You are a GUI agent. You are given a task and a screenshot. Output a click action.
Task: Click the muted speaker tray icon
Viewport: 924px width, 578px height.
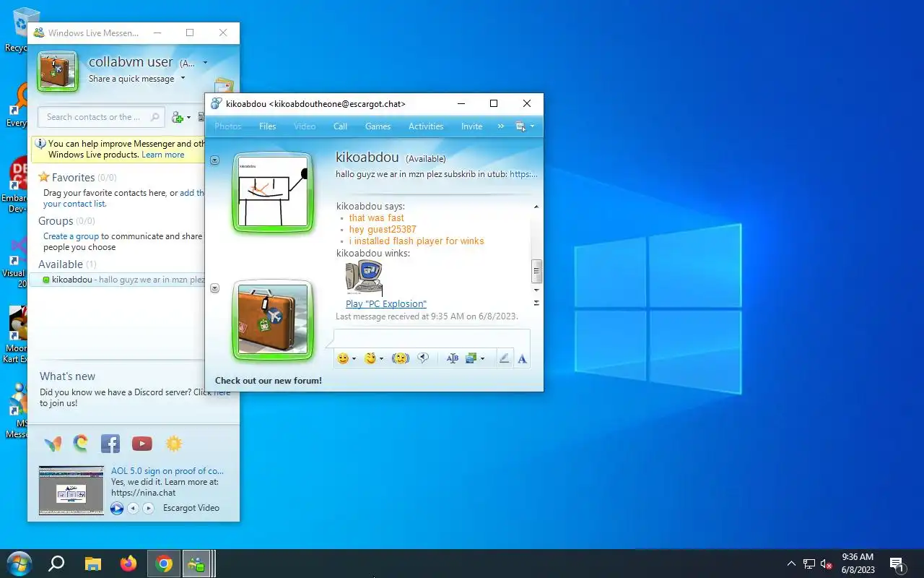(827, 564)
